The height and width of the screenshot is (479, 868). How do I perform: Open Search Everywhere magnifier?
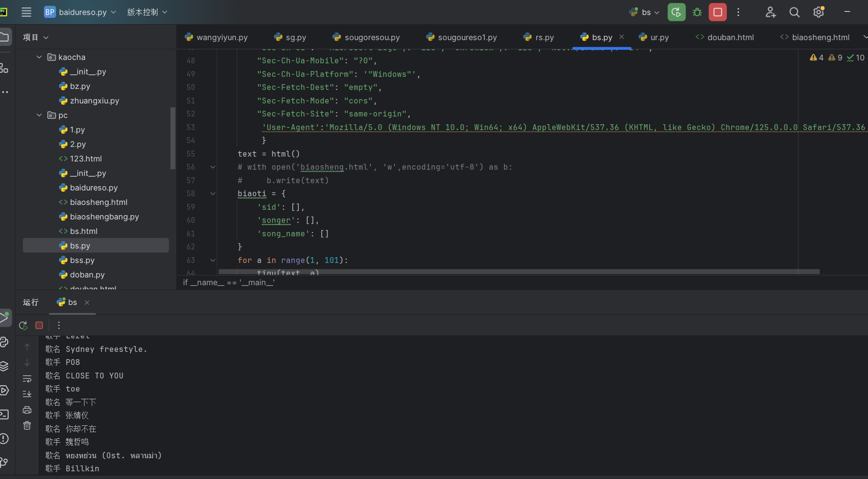794,12
